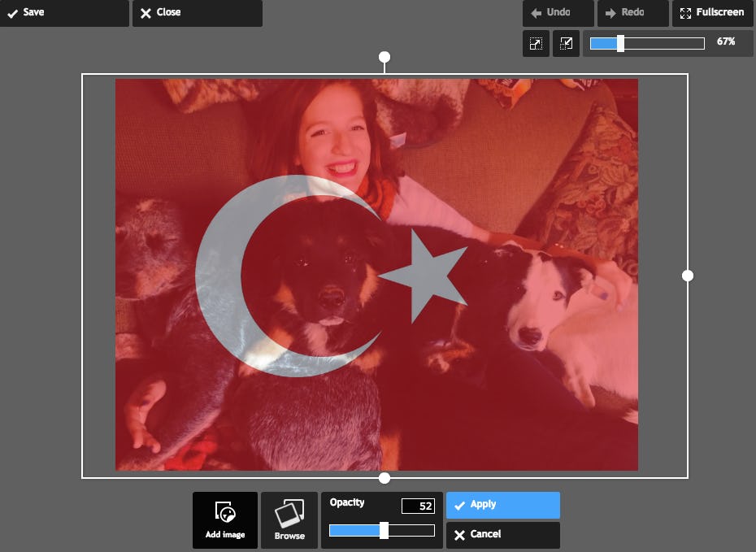Undo the last edit

[x=557, y=13]
